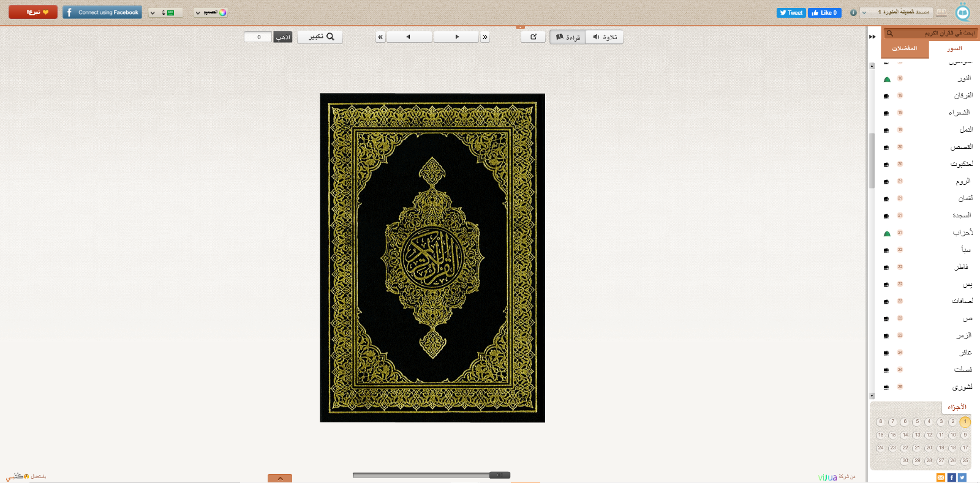980x483 pixels.
Task: Click the zoom magnifier button
Action: pos(320,37)
